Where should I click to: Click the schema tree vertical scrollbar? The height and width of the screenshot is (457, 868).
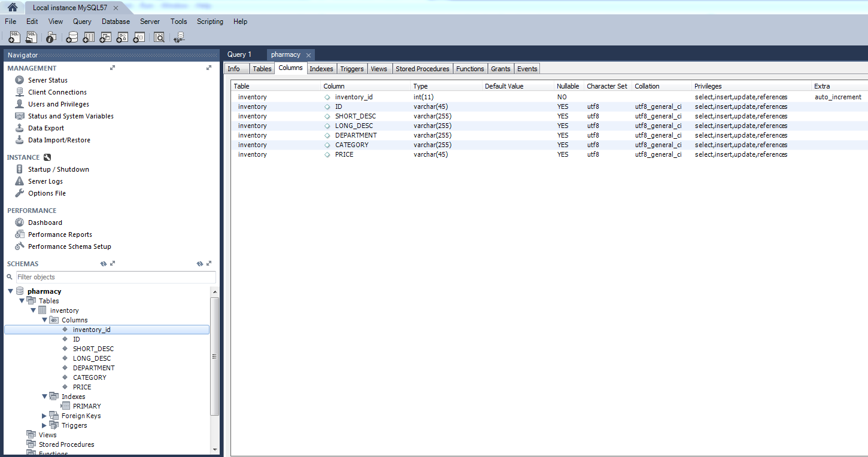point(215,356)
